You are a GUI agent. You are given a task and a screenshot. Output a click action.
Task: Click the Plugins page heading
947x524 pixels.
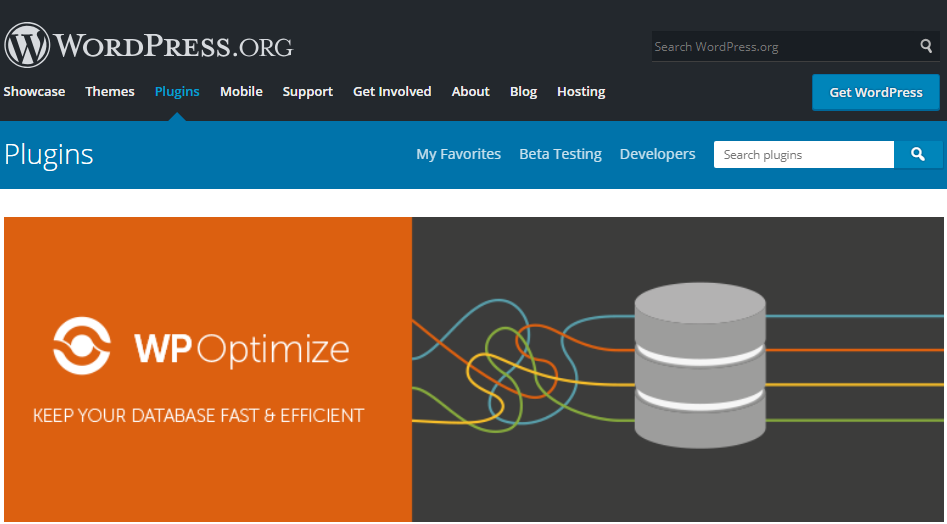49,155
